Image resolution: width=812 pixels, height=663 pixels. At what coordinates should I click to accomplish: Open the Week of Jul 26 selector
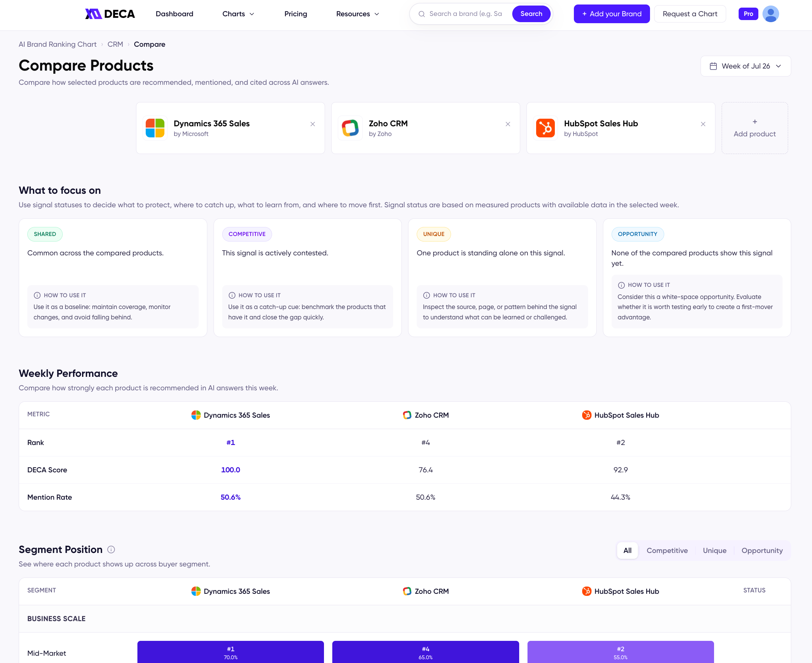[746, 66]
